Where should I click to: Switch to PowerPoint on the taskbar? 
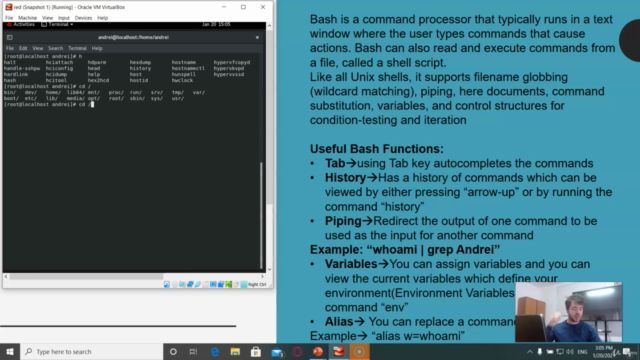(x=318, y=351)
